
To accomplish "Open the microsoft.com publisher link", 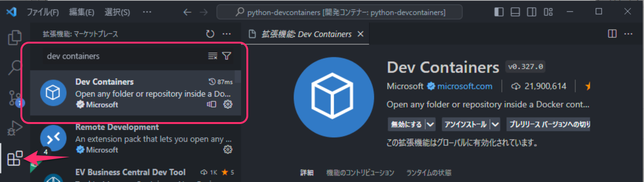I will 465,86.
